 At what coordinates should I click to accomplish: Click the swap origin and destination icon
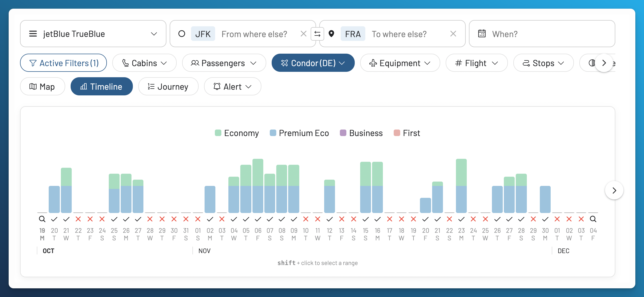pos(317,34)
